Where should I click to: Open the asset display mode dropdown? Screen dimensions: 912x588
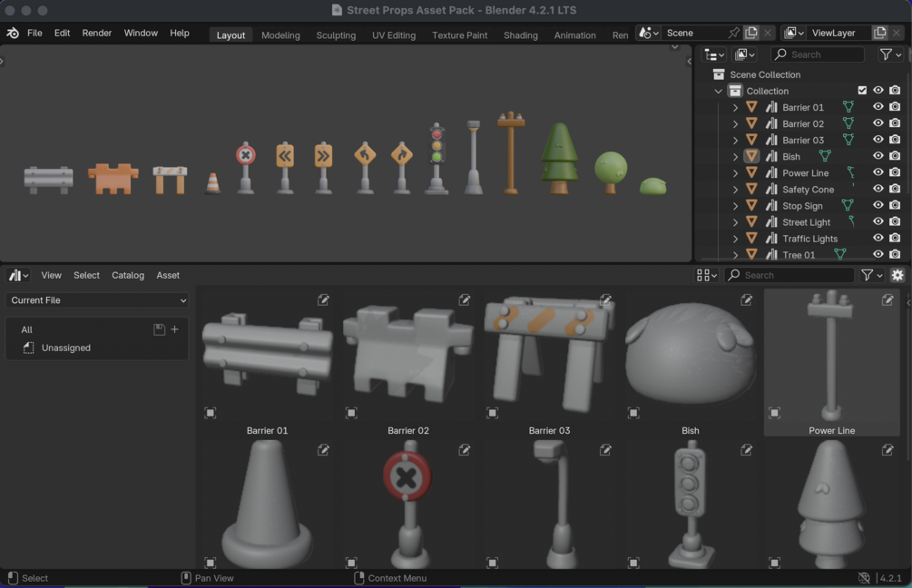pyautogui.click(x=706, y=275)
